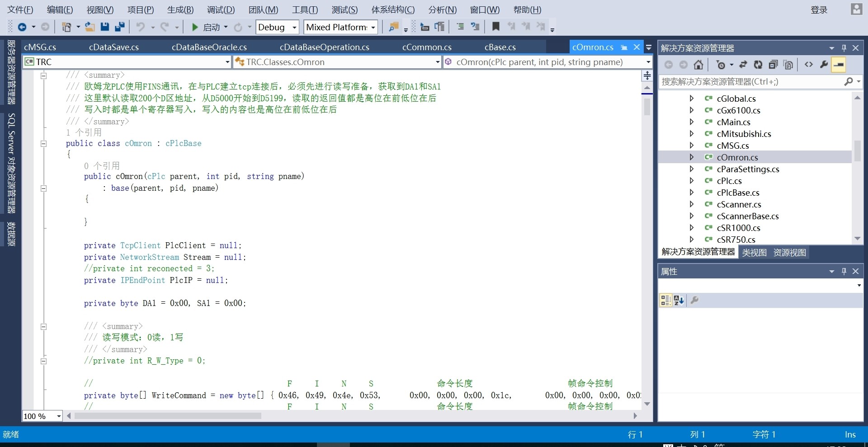Click the horizontal scrollbar of code editor
868x447 pixels.
[x=168, y=416]
